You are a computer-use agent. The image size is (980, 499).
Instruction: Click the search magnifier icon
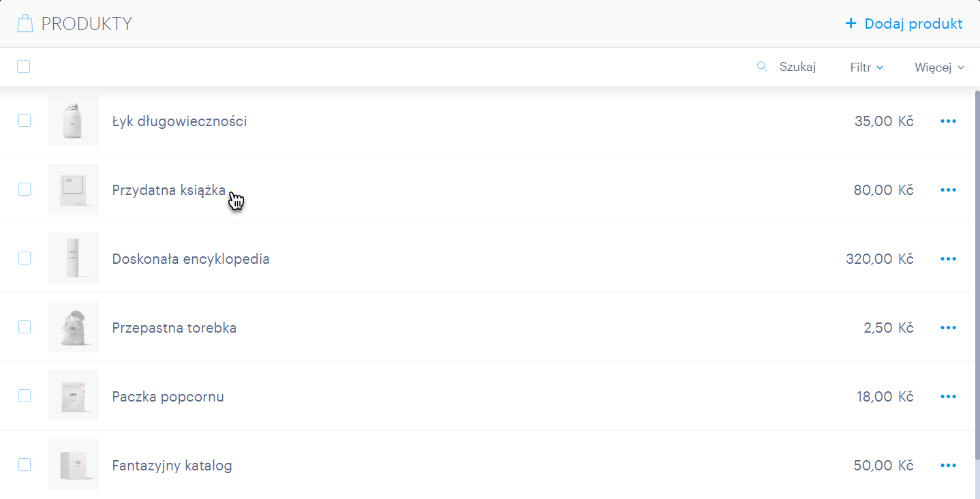[x=762, y=67]
